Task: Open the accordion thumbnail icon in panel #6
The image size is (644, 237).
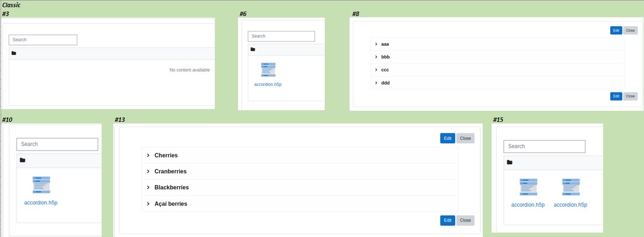Action: [268, 69]
